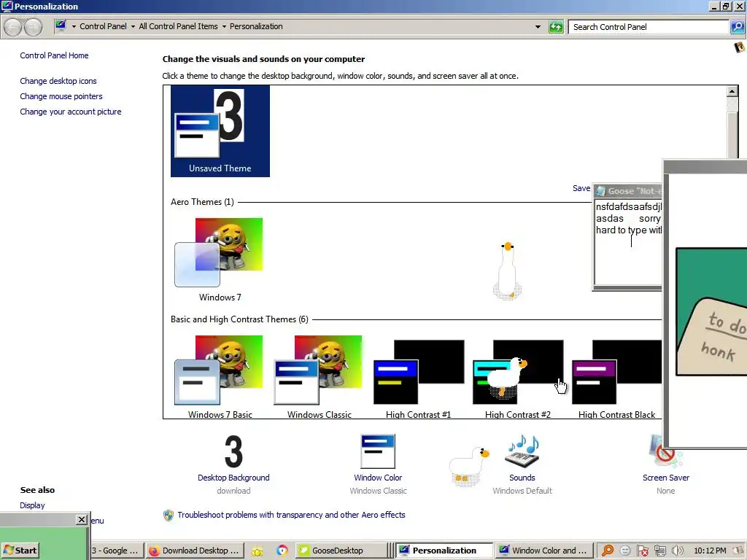Click the Goose Not-epad title icon
This screenshot has height=560, width=747.
[601, 191]
